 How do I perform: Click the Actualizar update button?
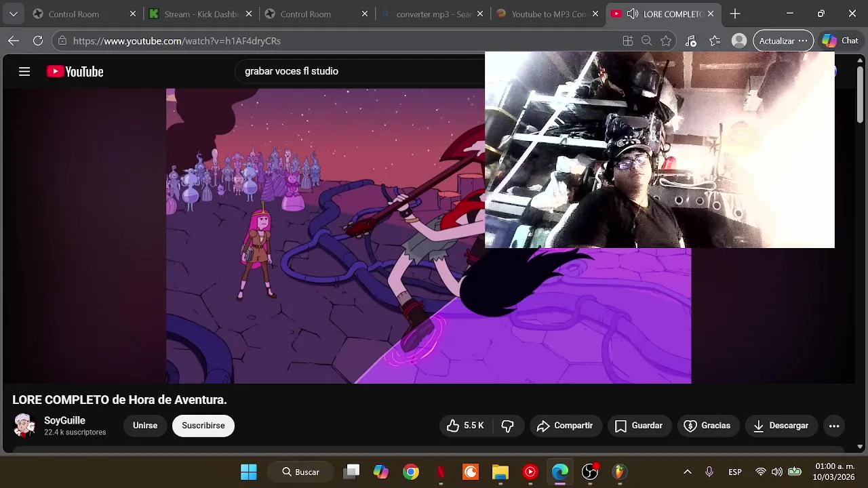783,41
